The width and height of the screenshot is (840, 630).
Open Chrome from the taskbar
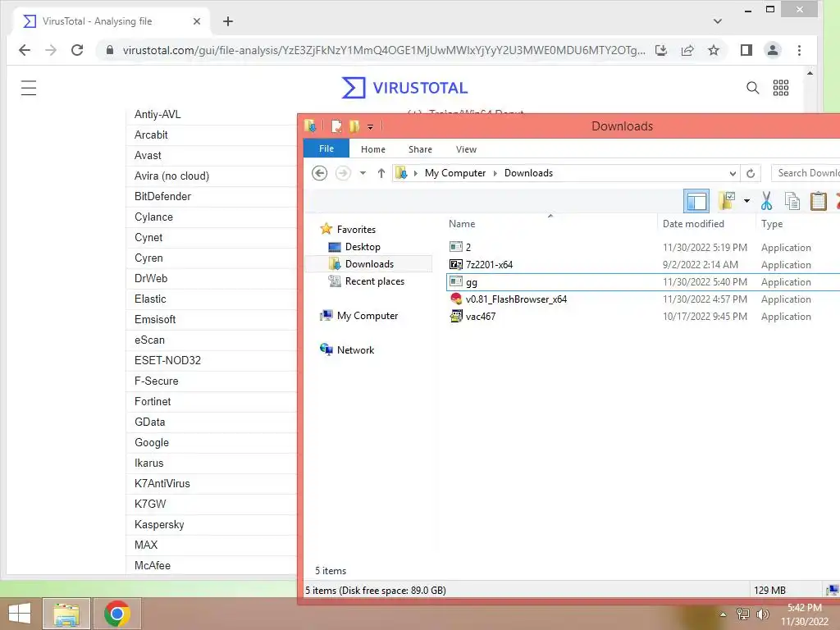[x=117, y=614]
